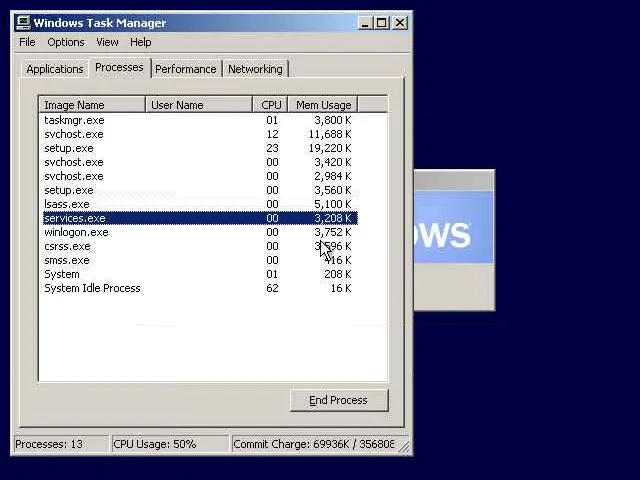This screenshot has height=480, width=640.
Task: Open the Help menu
Action: point(140,42)
